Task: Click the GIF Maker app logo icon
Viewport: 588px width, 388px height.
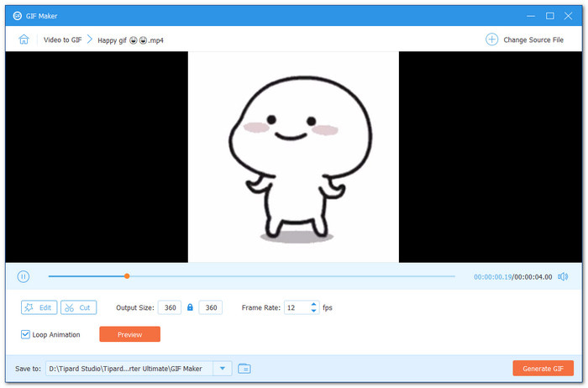Action: point(17,15)
